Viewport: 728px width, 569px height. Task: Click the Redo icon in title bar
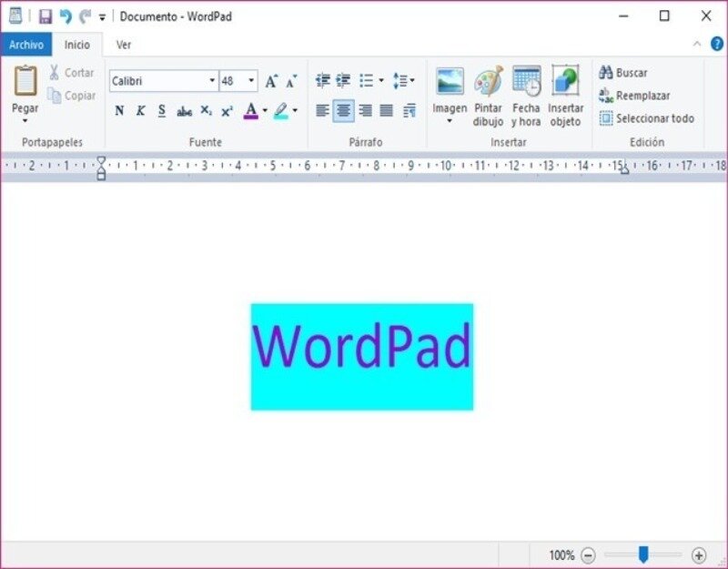[x=85, y=16]
